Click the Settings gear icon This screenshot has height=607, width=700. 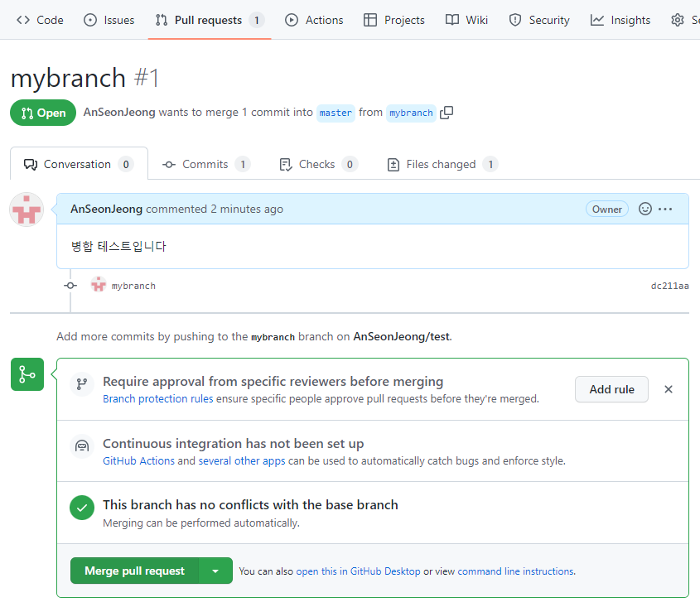click(x=678, y=20)
